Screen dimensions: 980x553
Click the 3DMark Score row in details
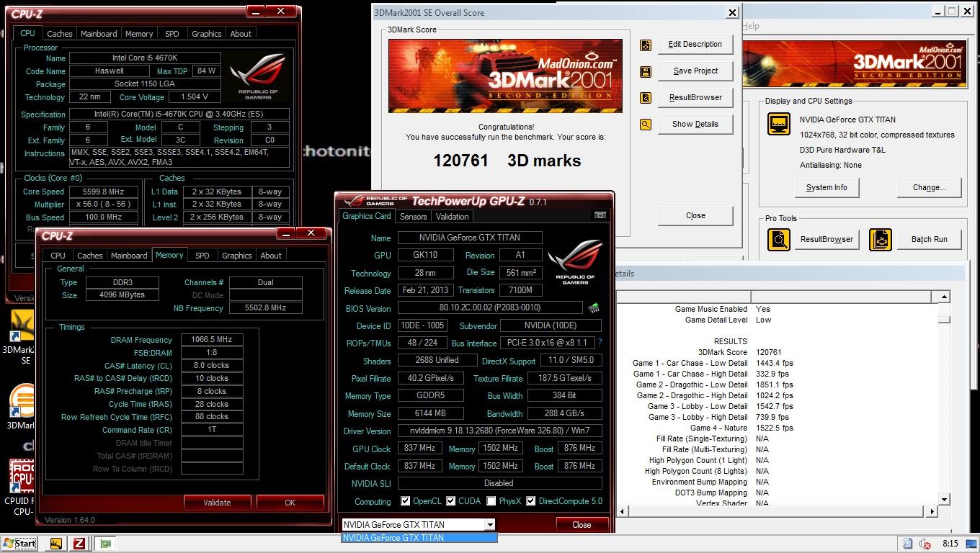(739, 352)
